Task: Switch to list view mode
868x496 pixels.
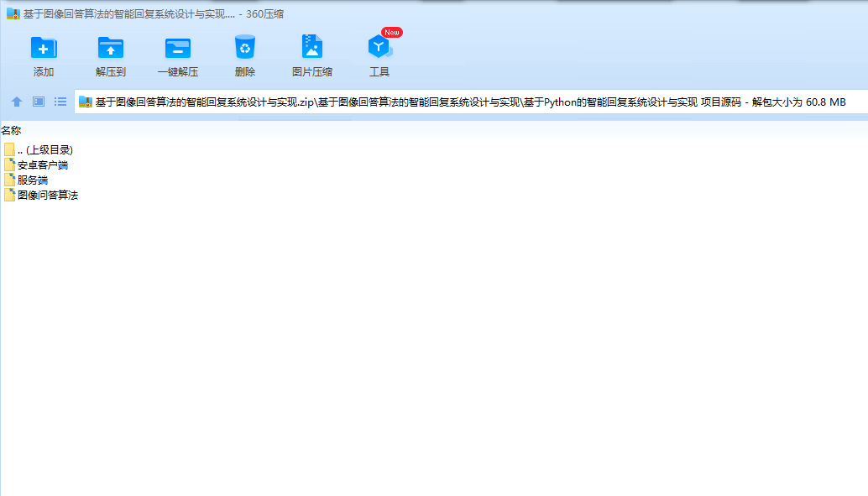Action: [x=60, y=102]
